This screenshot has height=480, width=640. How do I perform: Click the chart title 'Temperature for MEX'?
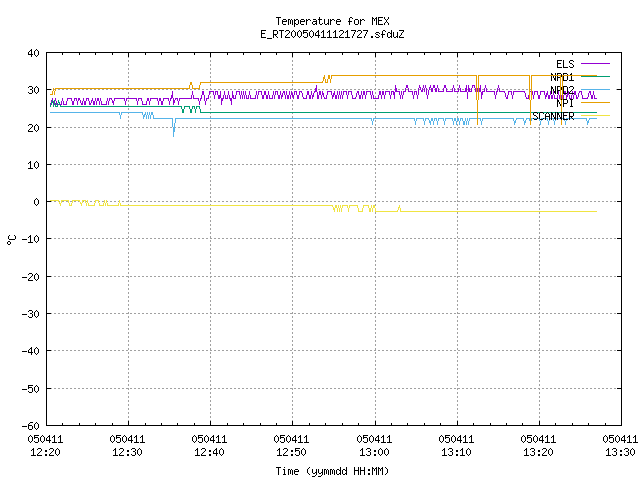click(x=332, y=21)
